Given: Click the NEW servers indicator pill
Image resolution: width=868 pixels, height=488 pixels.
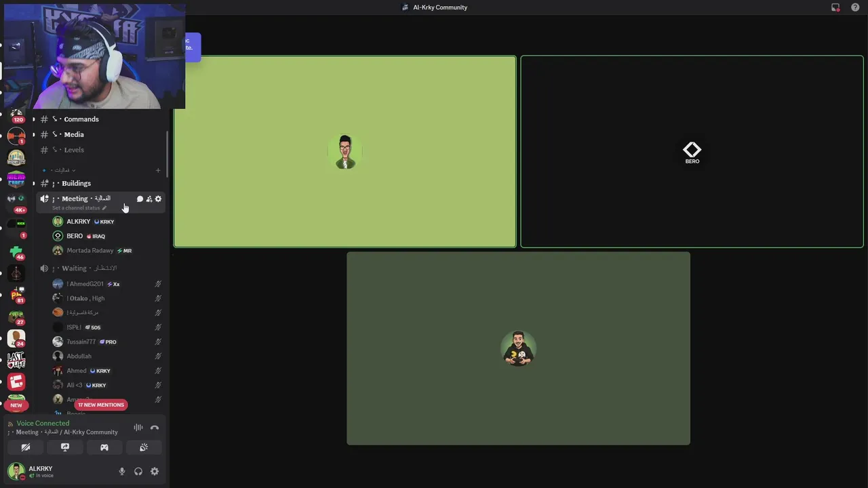Looking at the screenshot, I should [x=16, y=405].
